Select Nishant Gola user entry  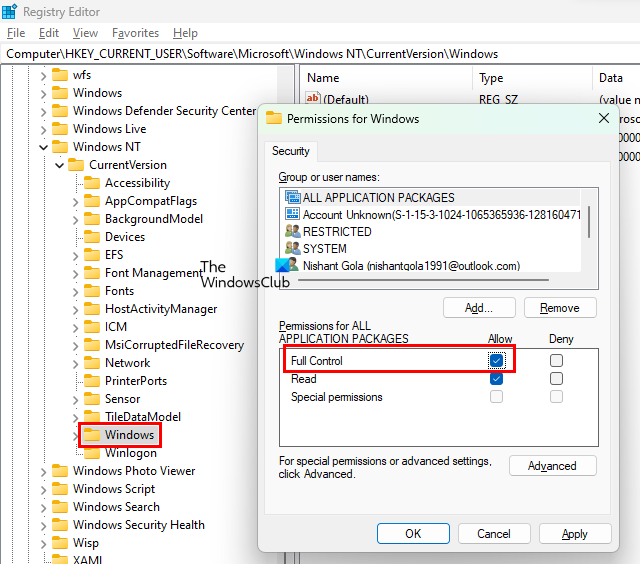(411, 266)
